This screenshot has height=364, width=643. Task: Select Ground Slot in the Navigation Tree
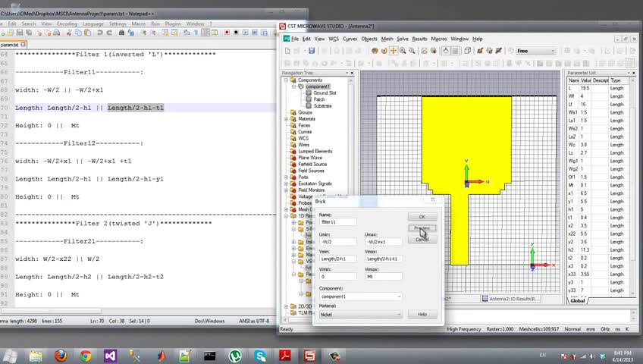coord(325,93)
